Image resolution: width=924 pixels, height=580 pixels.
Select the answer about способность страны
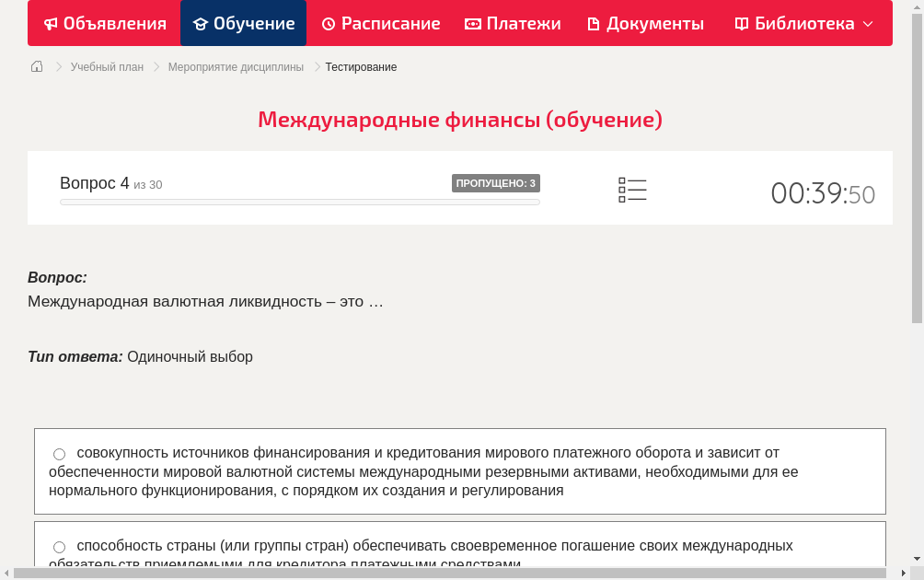click(59, 545)
